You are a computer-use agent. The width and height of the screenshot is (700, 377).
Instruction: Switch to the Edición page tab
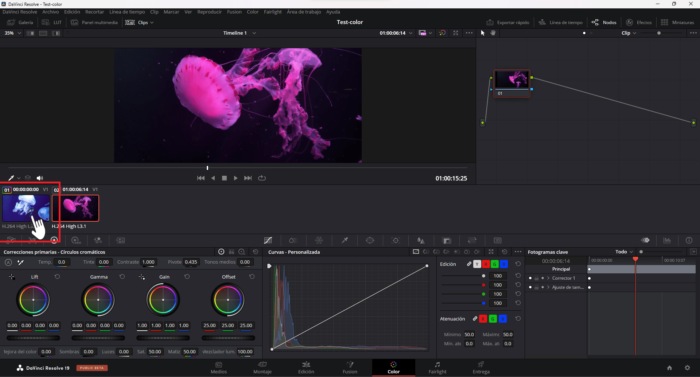[306, 368]
